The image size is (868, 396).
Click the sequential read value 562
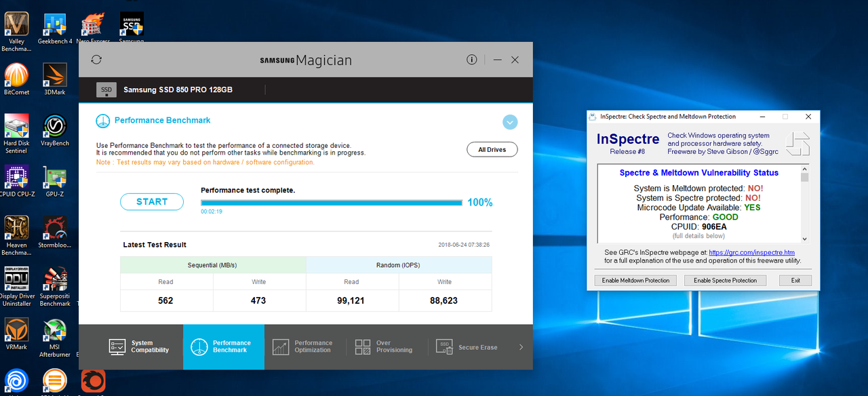pyautogui.click(x=165, y=300)
